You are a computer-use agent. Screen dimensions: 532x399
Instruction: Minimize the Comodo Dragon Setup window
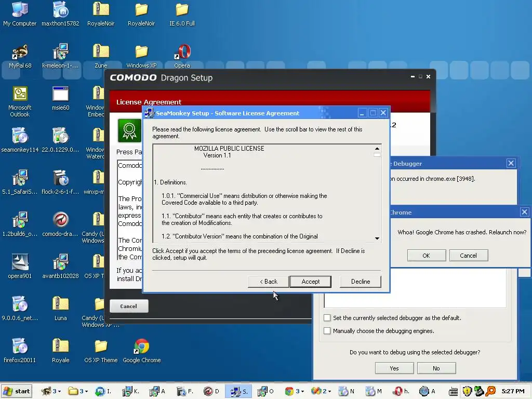413,77
